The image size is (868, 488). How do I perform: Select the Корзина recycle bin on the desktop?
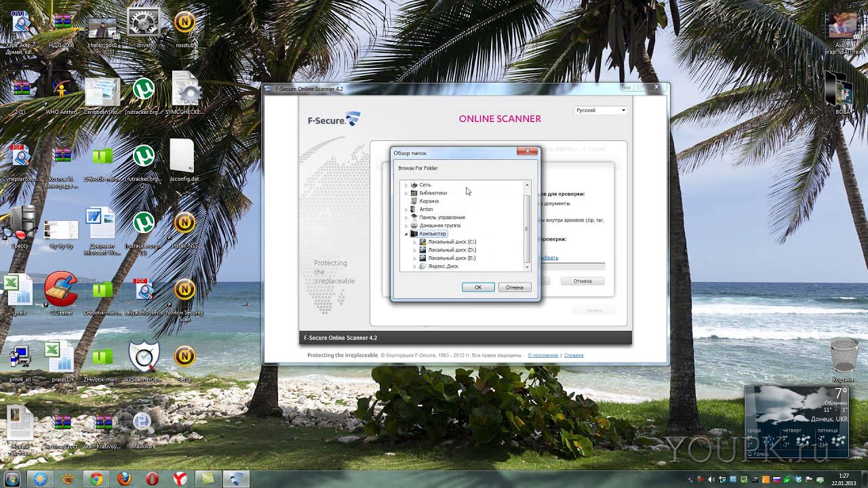coord(844,359)
